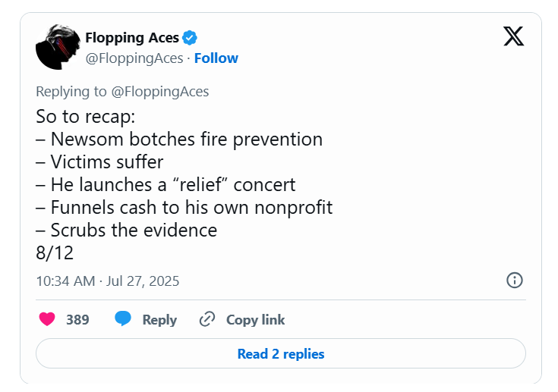The image size is (558, 392).
Task: Click the "Funnels cash to his own nonprofit" line
Action: (184, 207)
